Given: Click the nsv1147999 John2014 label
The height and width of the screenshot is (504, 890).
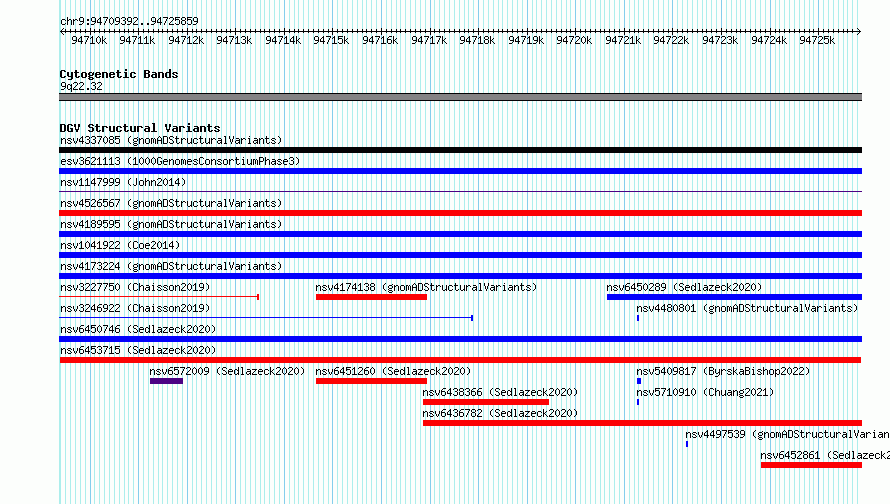Looking at the screenshot, I should [123, 182].
